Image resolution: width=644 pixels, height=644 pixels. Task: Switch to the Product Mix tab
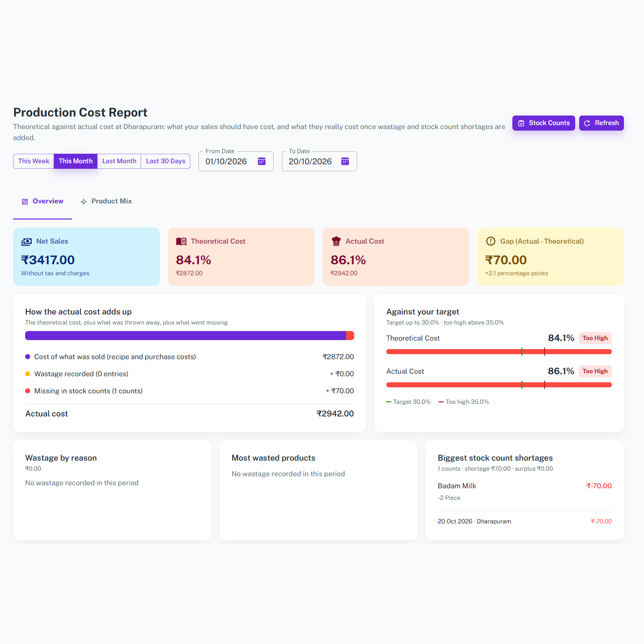click(106, 201)
